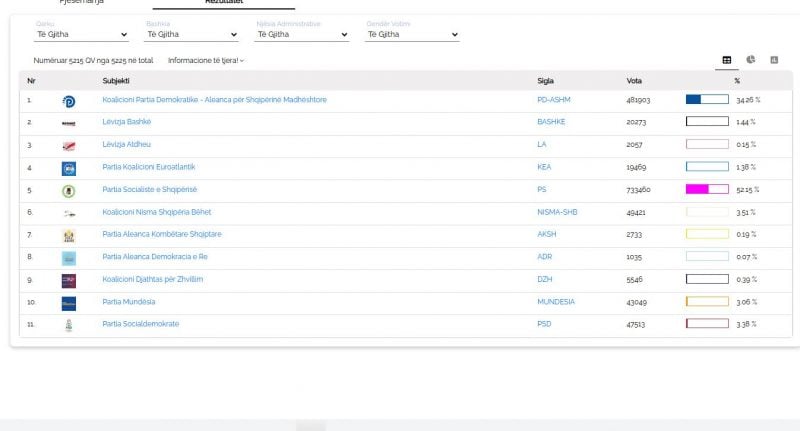Click the vote count 43049
This screenshot has width=800, height=431.
click(636, 302)
